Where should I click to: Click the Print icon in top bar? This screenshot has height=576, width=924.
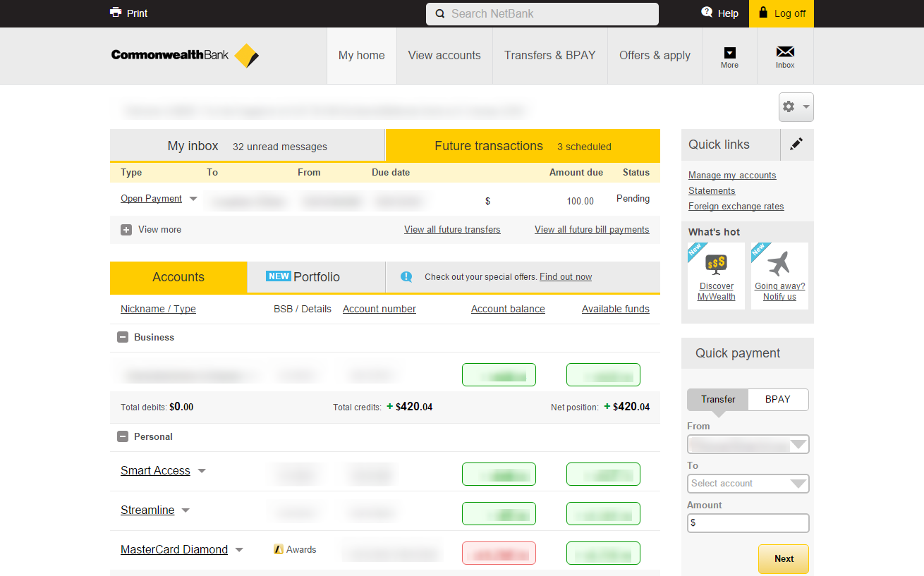[x=116, y=13]
